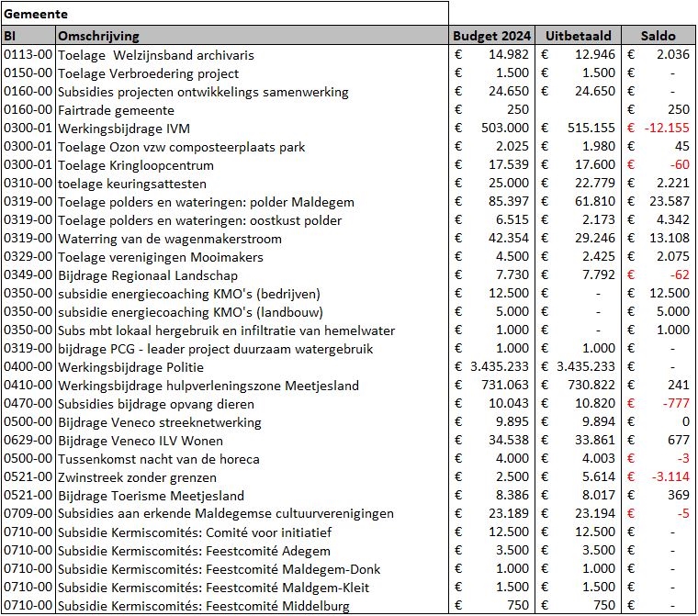698x616 pixels.
Task: Select the red -5 saldo value
Action: (x=683, y=513)
